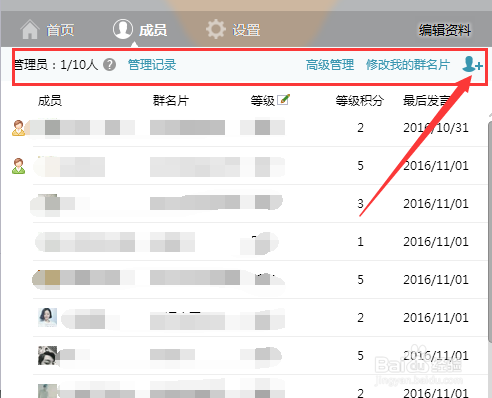Click the home house icon
Image resolution: width=492 pixels, height=398 pixels.
click(30, 30)
